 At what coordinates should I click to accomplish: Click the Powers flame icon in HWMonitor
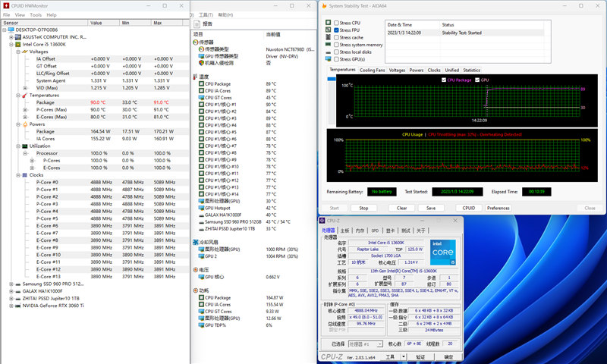pos(25,124)
